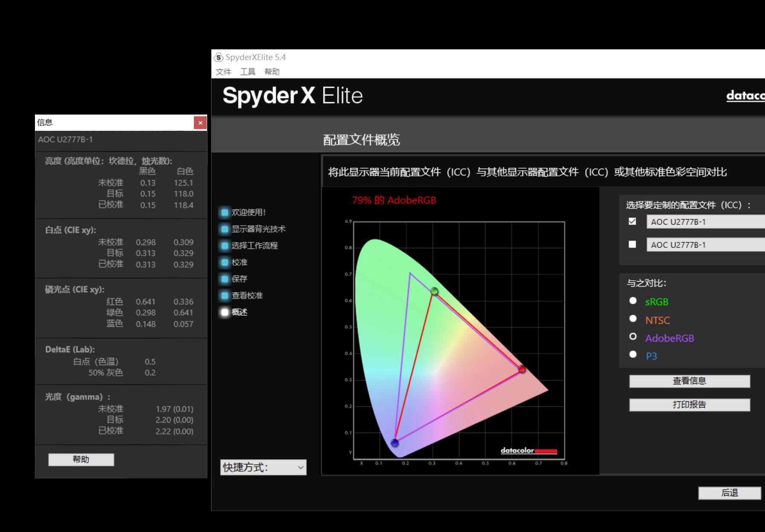Click the workflow selection step icon
The width and height of the screenshot is (765, 532).
[225, 246]
